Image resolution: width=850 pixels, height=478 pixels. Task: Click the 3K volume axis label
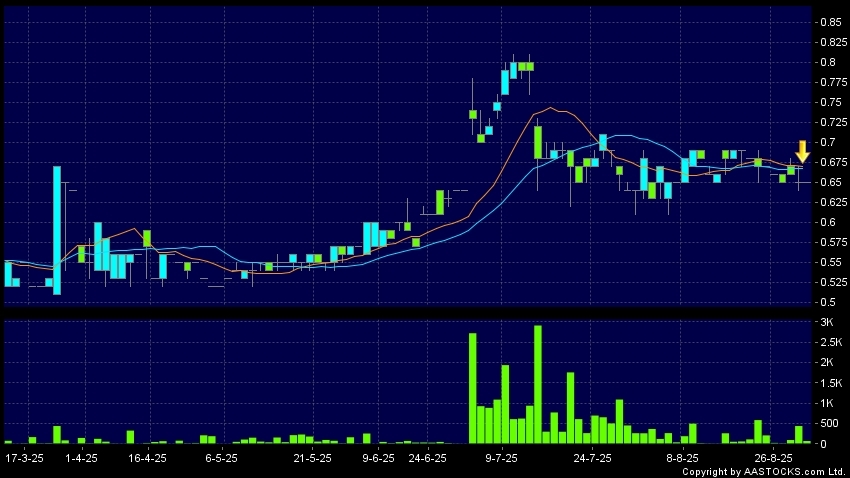(x=827, y=322)
